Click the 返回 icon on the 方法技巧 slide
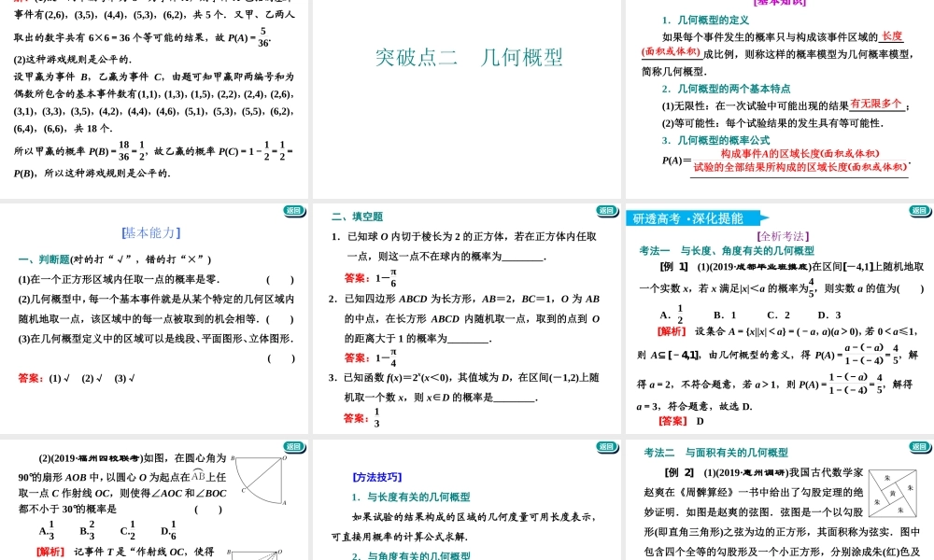 (x=604, y=446)
